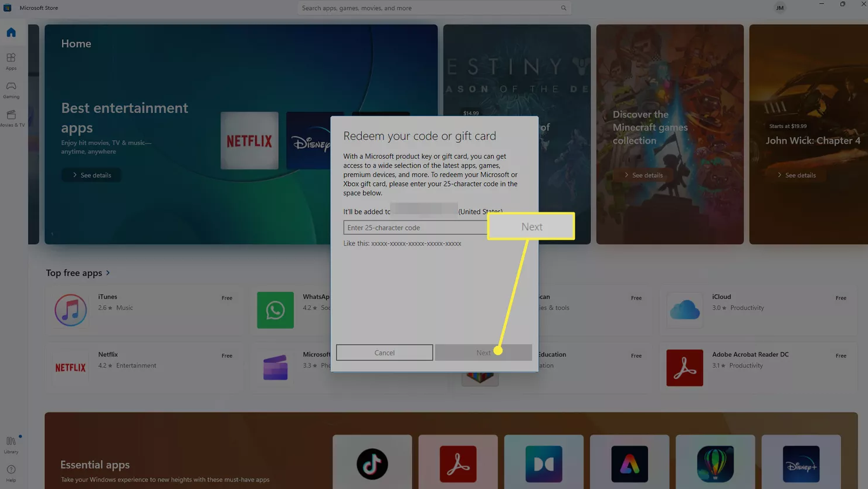Click the Adobe Acrobat Reader DC icon
868x489 pixels.
tap(684, 368)
